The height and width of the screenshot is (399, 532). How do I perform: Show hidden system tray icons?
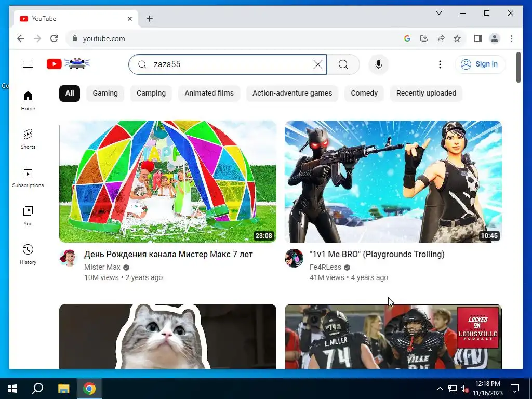point(440,389)
